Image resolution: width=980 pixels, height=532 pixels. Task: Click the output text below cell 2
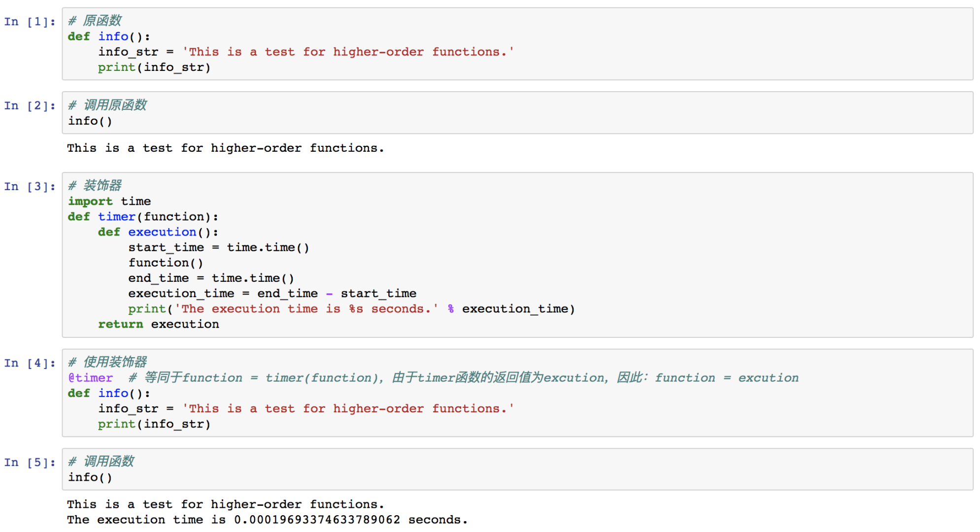(x=225, y=148)
